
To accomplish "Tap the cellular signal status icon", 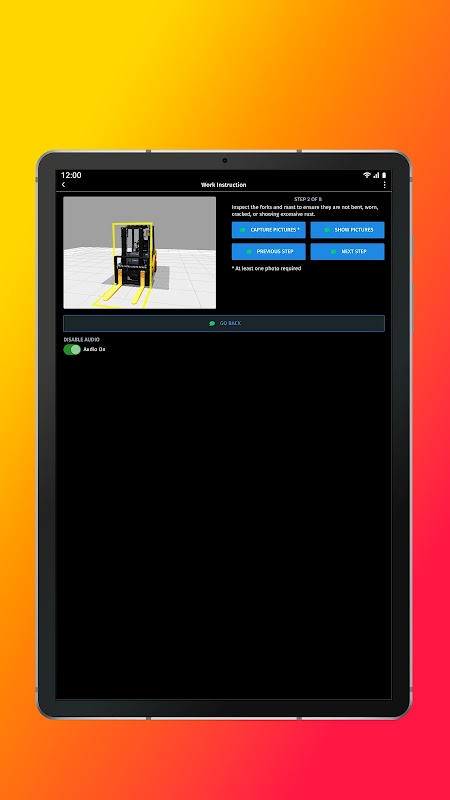I will click(376, 175).
